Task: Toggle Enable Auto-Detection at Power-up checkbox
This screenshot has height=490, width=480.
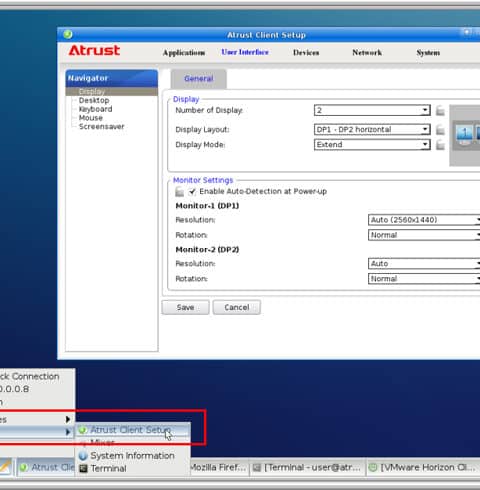Action: pos(192,192)
